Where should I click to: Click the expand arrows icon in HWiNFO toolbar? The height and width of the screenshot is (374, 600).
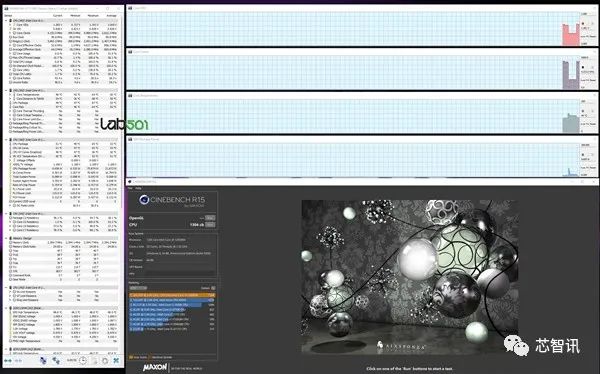[8, 361]
